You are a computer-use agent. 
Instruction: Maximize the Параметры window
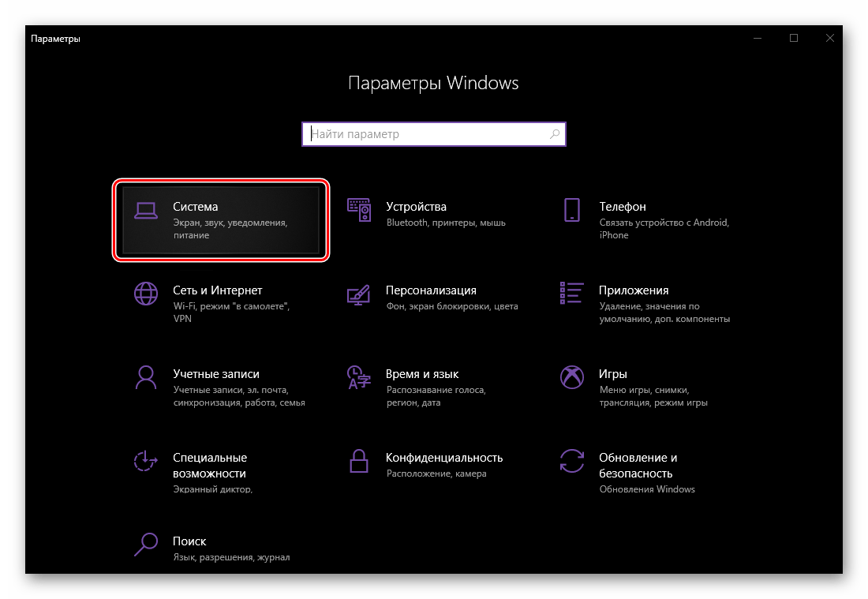click(x=794, y=38)
